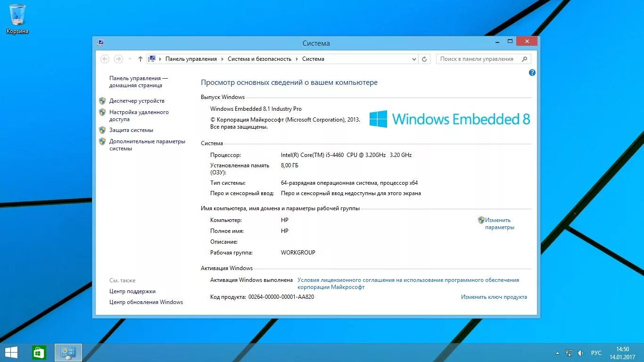This screenshot has width=644, height=362.
Task: Click the System window taskbar icon
Action: click(67, 352)
